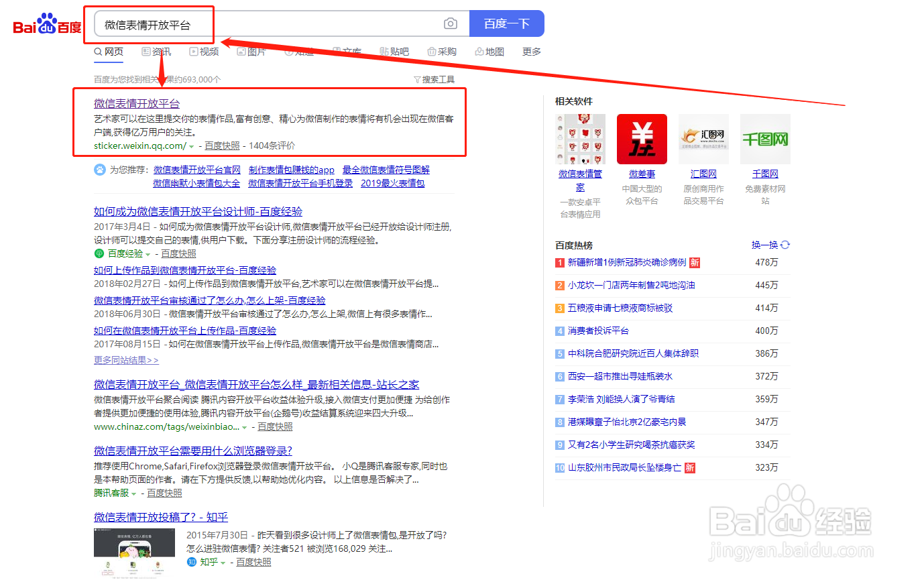Switch to the 地图 tab
The width and height of the screenshot is (924, 582).
[489, 52]
